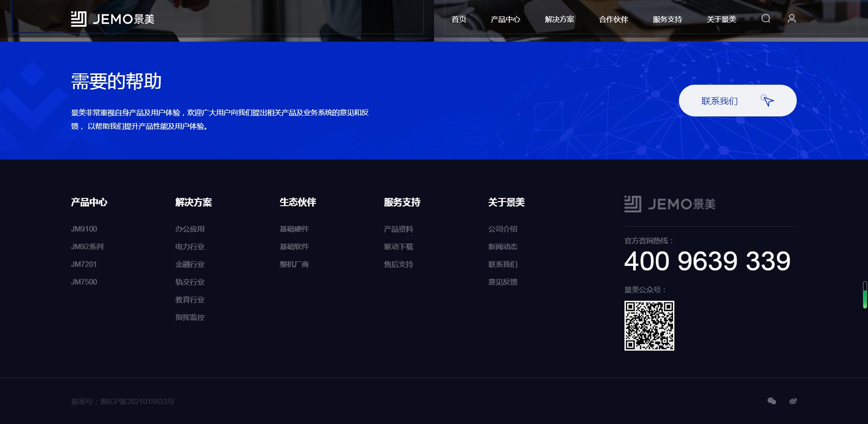This screenshot has height=424, width=868.
Task: Click the gray JEMO景美 footer logo
Action: [669, 204]
